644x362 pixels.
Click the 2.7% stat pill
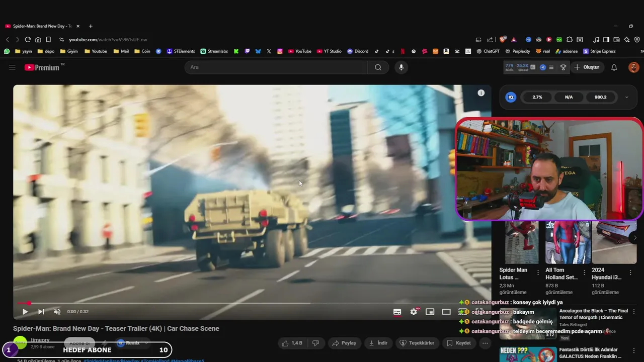tap(537, 97)
